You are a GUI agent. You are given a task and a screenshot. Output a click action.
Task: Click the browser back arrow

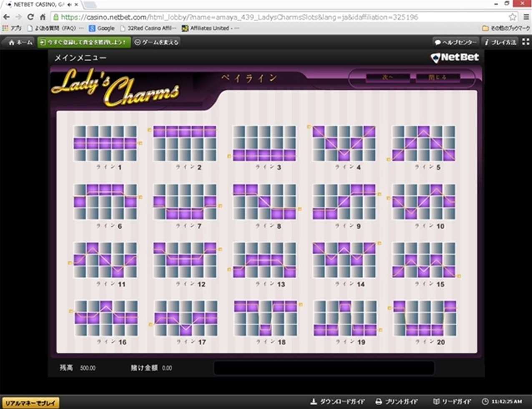click(x=7, y=17)
